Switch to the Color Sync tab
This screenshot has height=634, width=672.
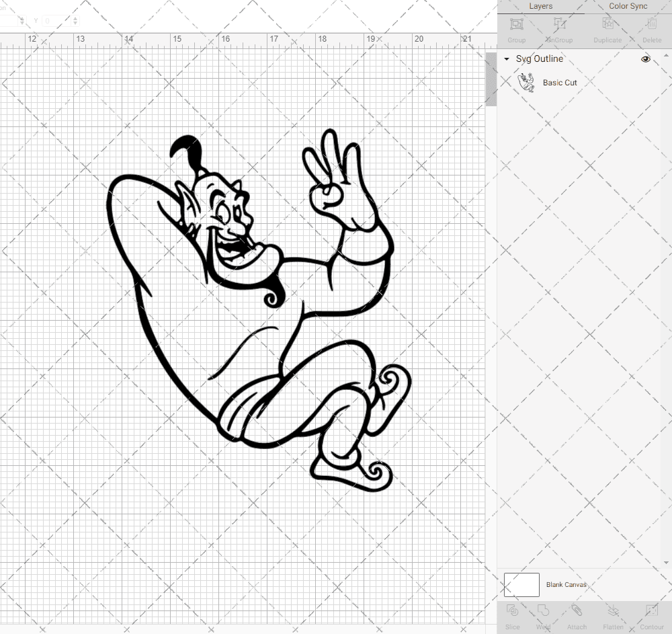tap(628, 6)
